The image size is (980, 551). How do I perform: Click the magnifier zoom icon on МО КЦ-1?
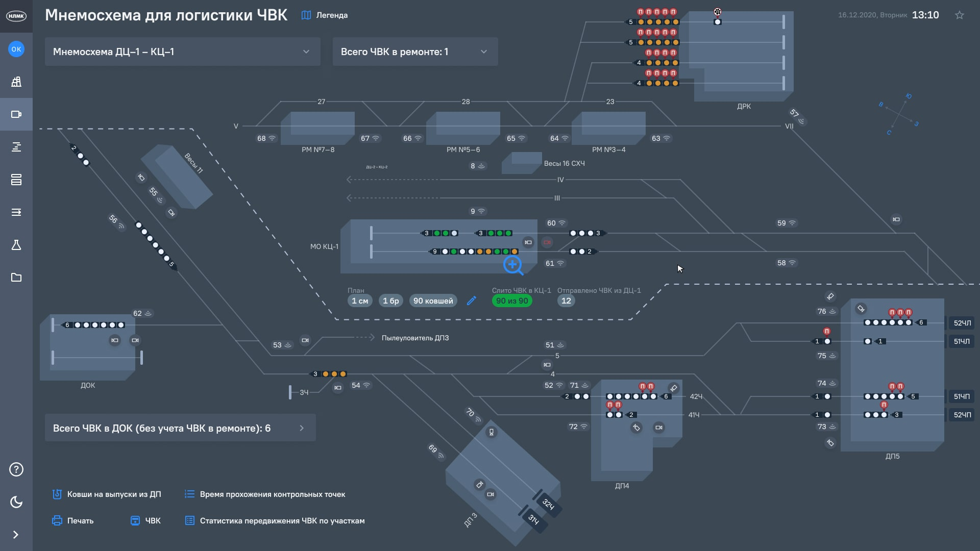512,265
